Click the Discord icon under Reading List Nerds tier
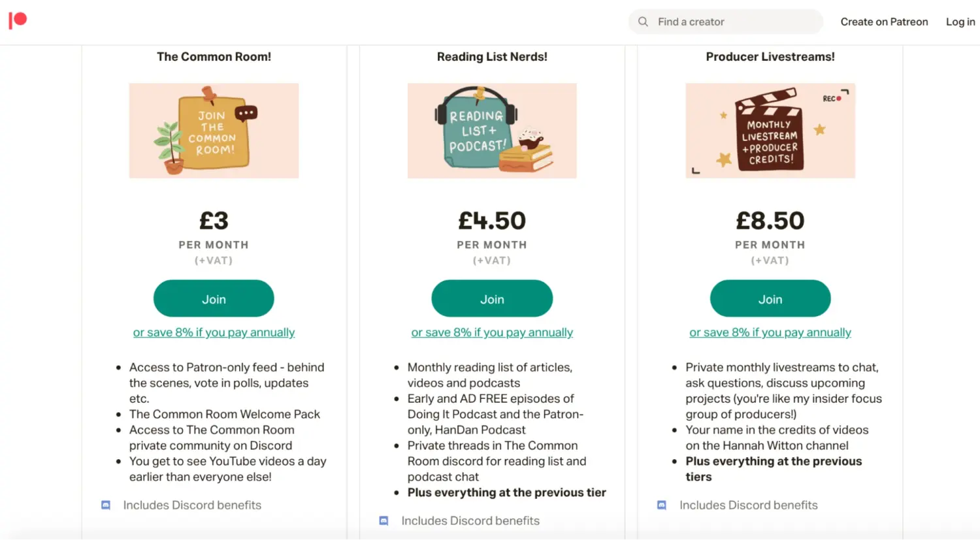Screen dimensions: 980x540 384,520
